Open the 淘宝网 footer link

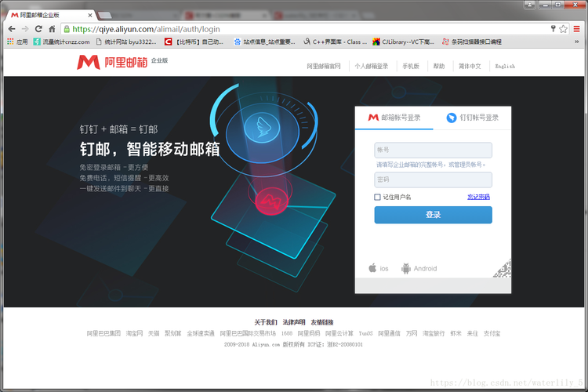(134, 333)
